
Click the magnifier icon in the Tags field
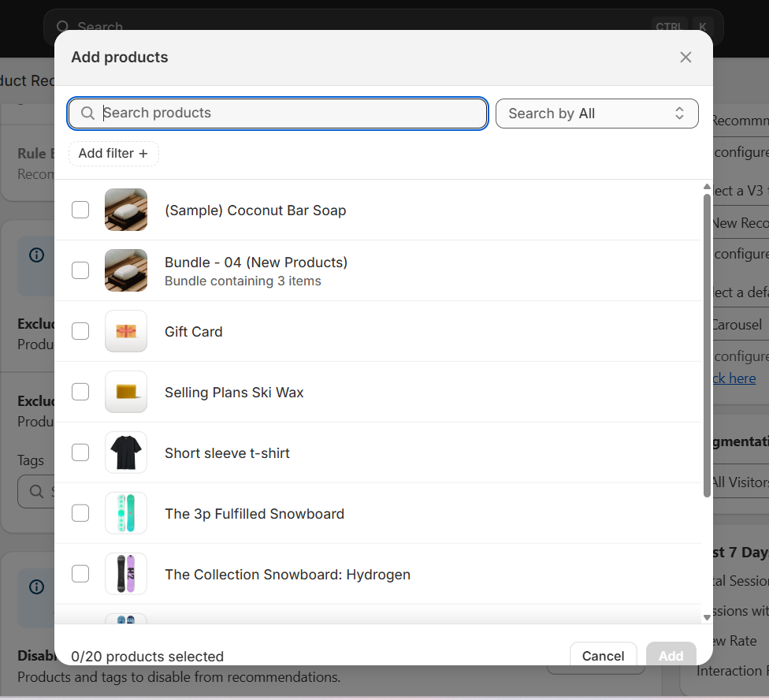(x=35, y=491)
